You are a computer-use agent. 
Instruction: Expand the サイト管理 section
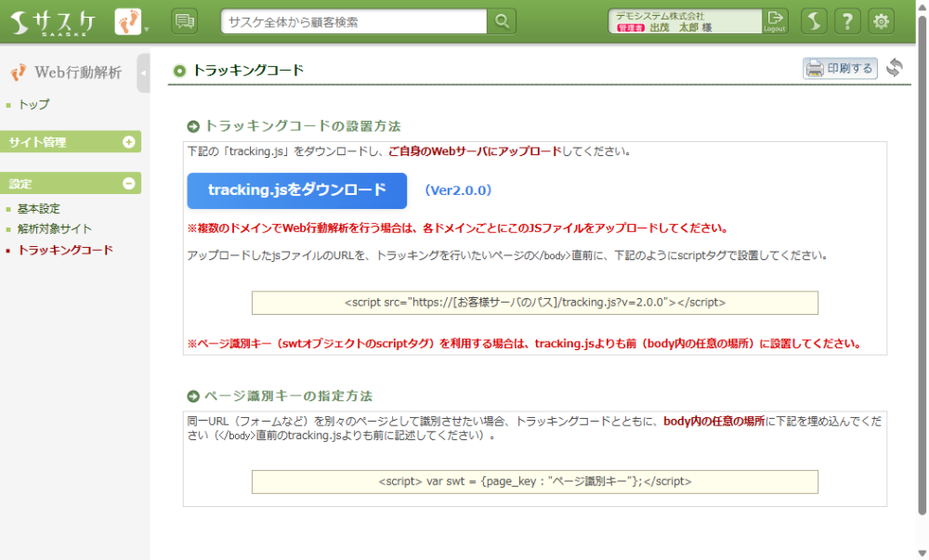coord(129,142)
